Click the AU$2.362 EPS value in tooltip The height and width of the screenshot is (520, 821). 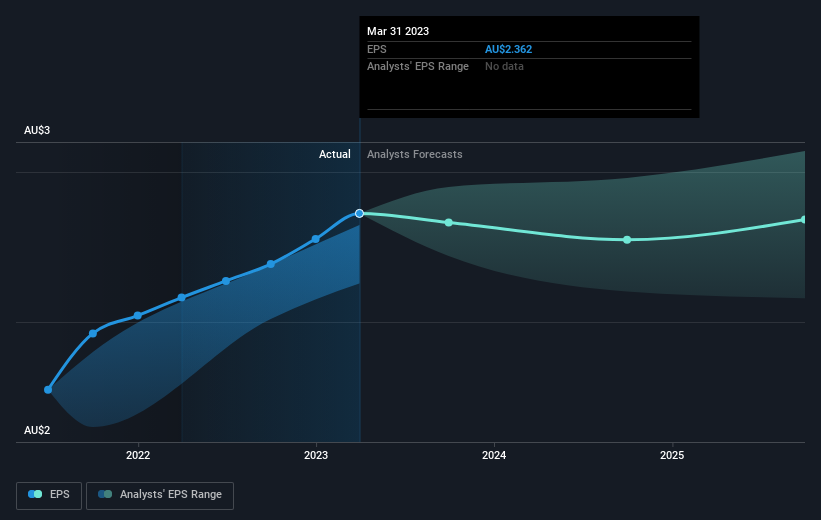[x=508, y=49]
